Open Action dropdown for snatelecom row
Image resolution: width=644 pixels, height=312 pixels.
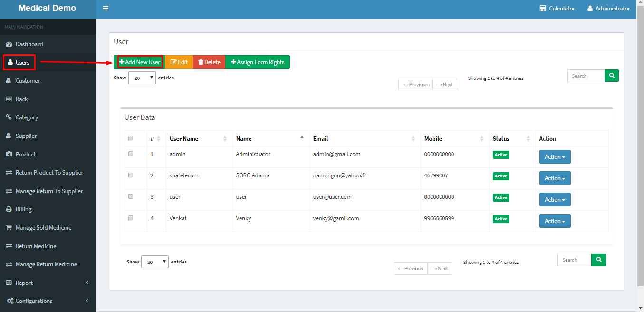pyautogui.click(x=555, y=178)
